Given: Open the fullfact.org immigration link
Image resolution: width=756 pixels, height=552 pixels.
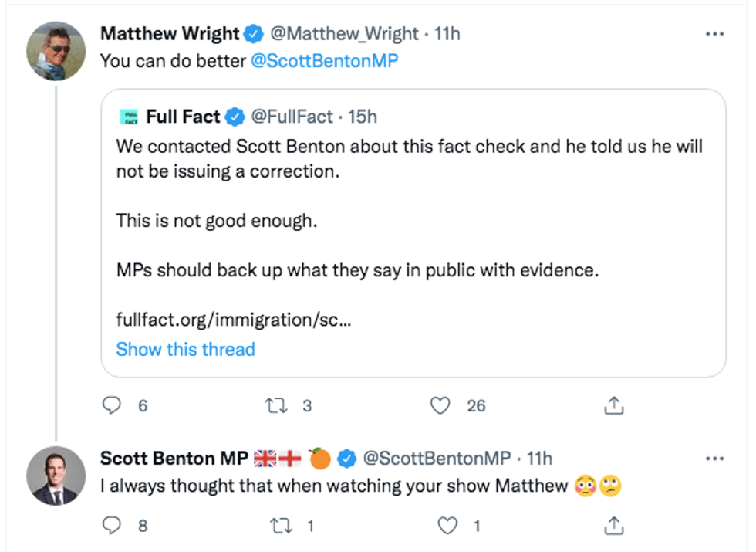Looking at the screenshot, I should pyautogui.click(x=234, y=319).
